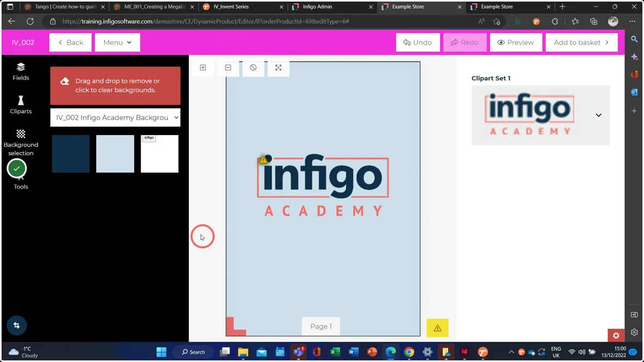Click the browser address bar URL

pos(206,21)
